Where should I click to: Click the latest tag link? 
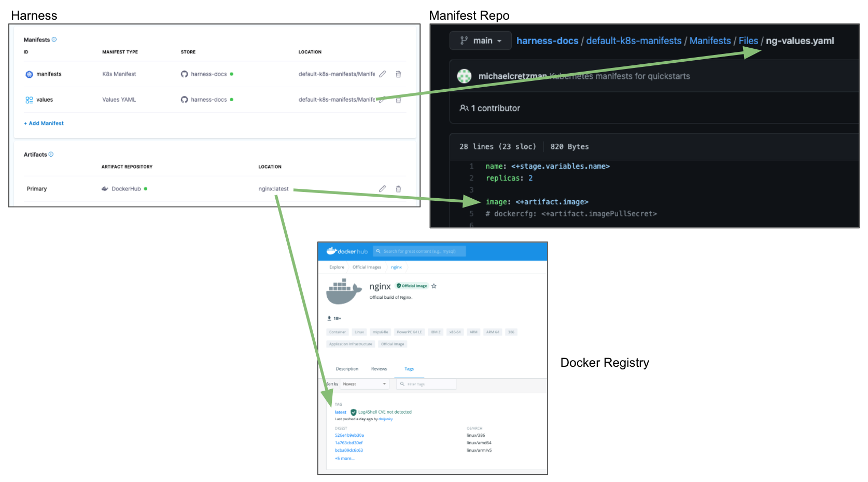coord(341,412)
